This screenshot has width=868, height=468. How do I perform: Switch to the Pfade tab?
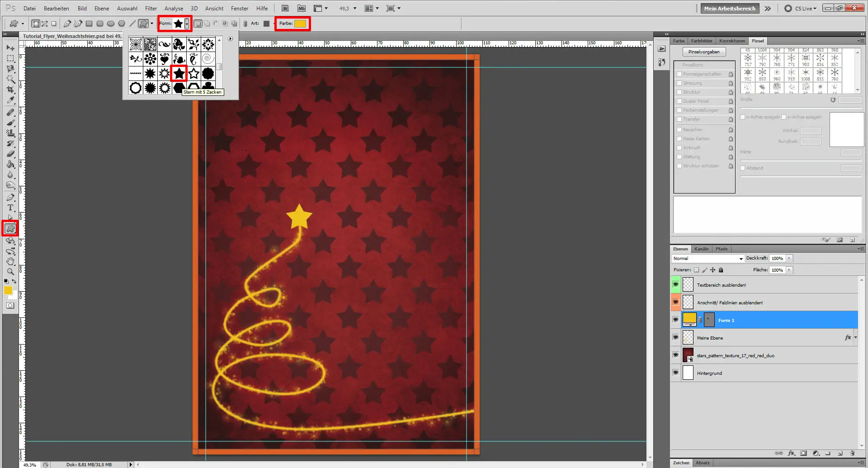point(722,249)
